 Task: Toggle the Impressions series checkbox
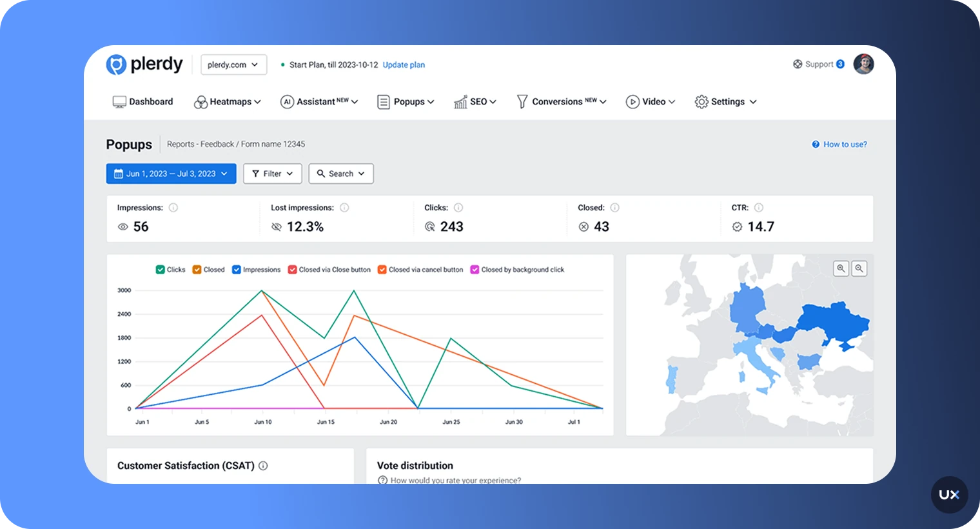tap(237, 270)
